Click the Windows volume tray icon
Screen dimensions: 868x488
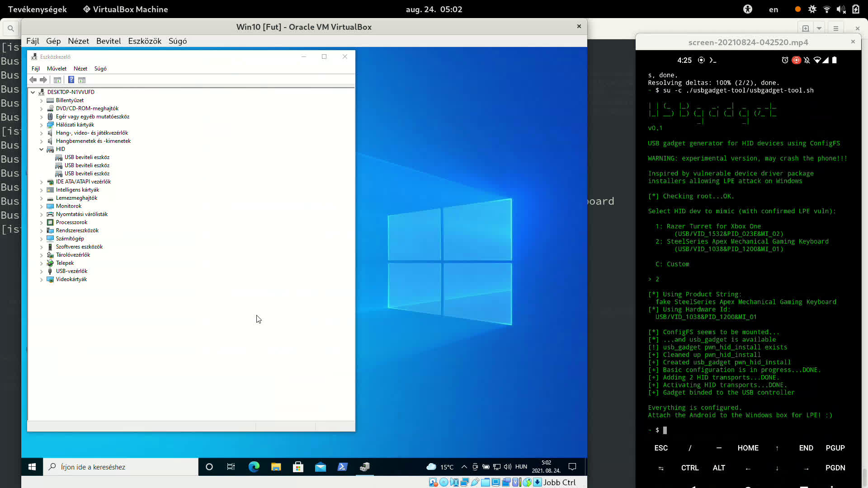[x=508, y=467]
